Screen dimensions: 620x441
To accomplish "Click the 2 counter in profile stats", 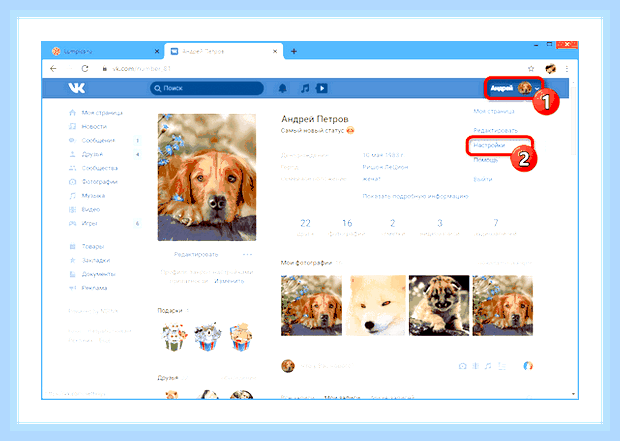I will point(393,227).
